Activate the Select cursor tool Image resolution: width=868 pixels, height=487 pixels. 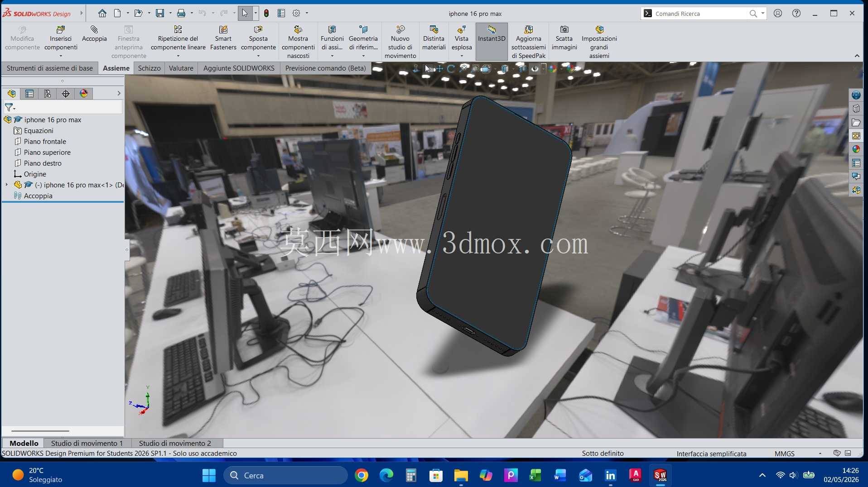point(245,13)
